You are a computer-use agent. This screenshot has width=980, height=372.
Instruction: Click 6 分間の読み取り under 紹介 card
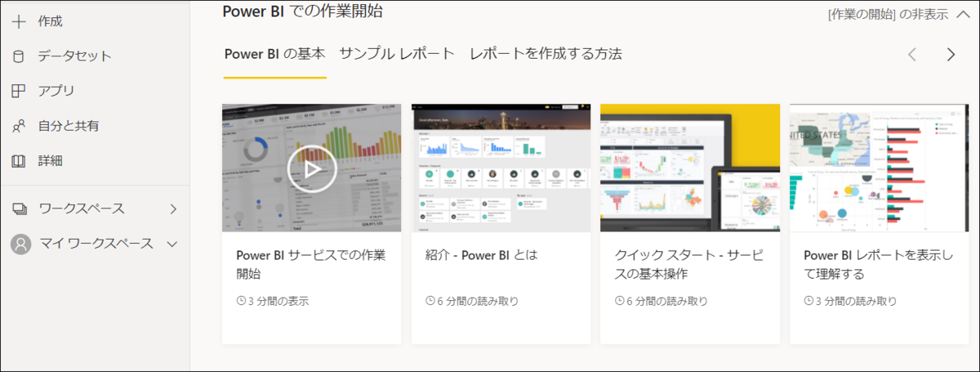478,301
